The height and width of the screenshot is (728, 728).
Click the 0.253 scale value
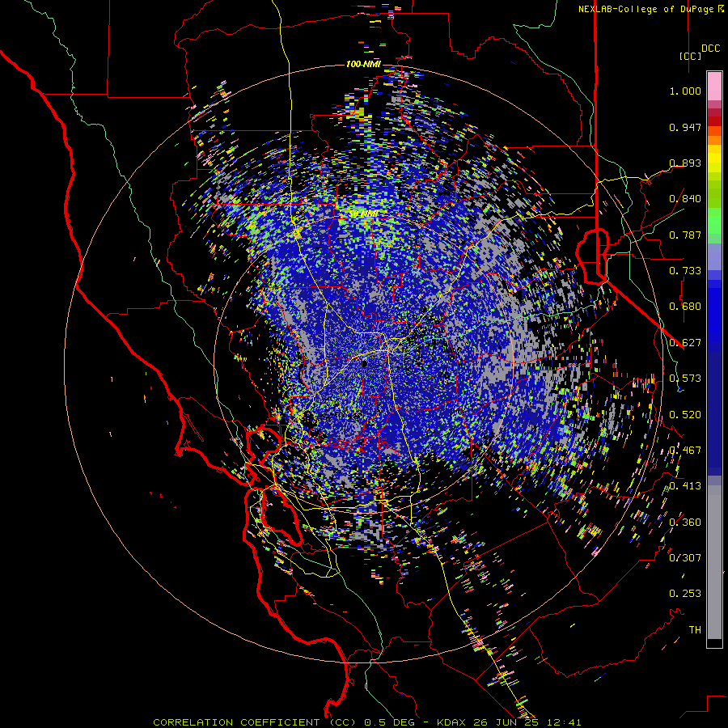click(x=685, y=594)
